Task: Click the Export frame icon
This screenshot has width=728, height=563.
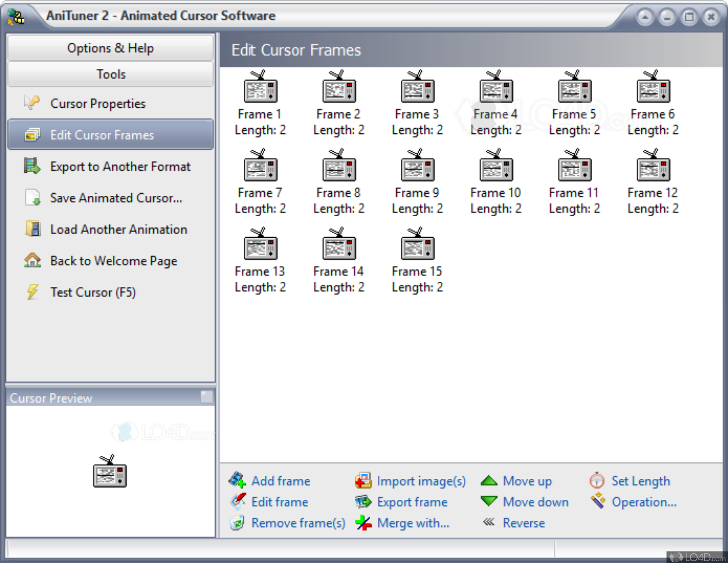Action: pos(363,501)
